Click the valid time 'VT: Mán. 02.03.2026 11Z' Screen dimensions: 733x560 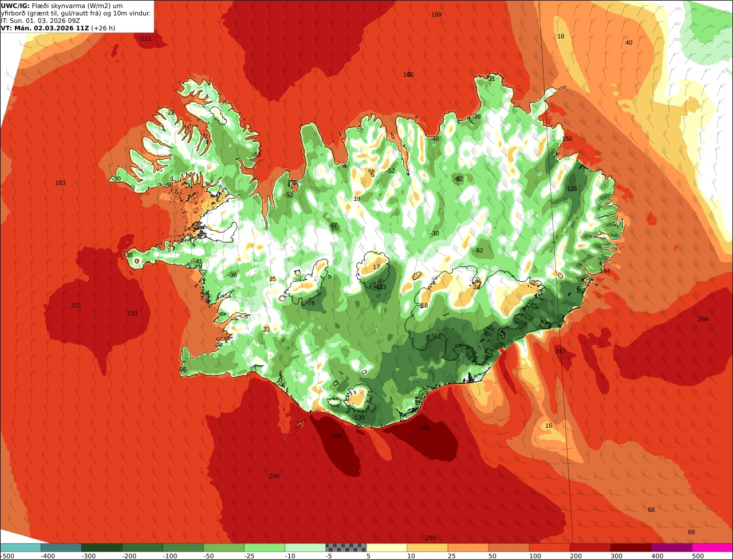click(x=45, y=27)
